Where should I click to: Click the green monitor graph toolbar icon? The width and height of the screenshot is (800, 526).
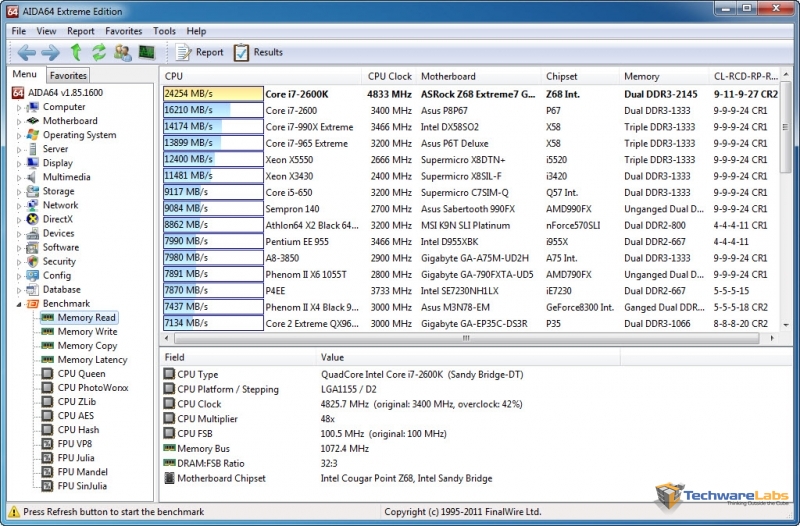point(146,52)
